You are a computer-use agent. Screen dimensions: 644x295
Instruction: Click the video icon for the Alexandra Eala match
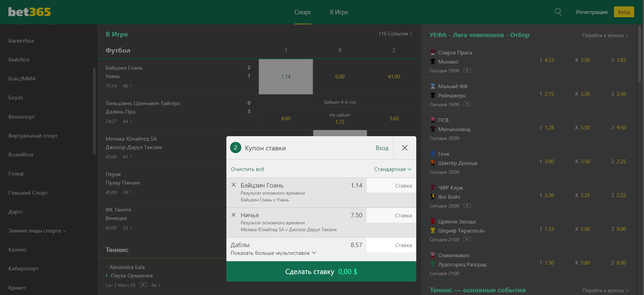143,285
